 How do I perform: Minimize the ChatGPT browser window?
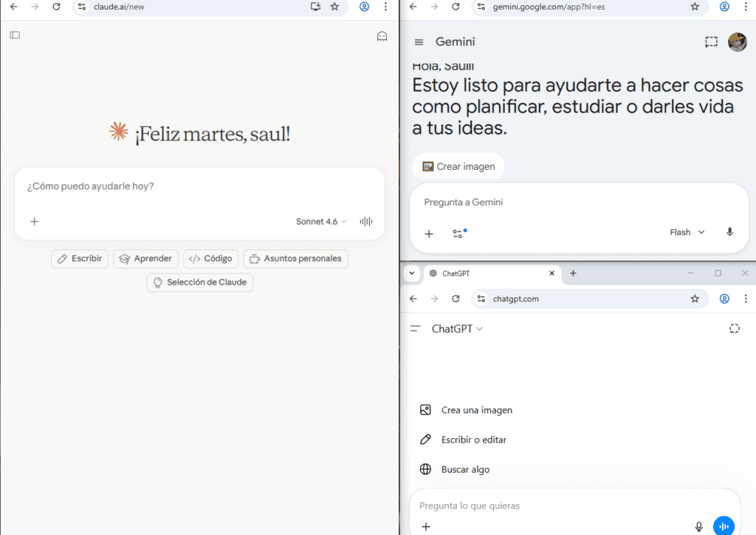pyautogui.click(x=690, y=273)
